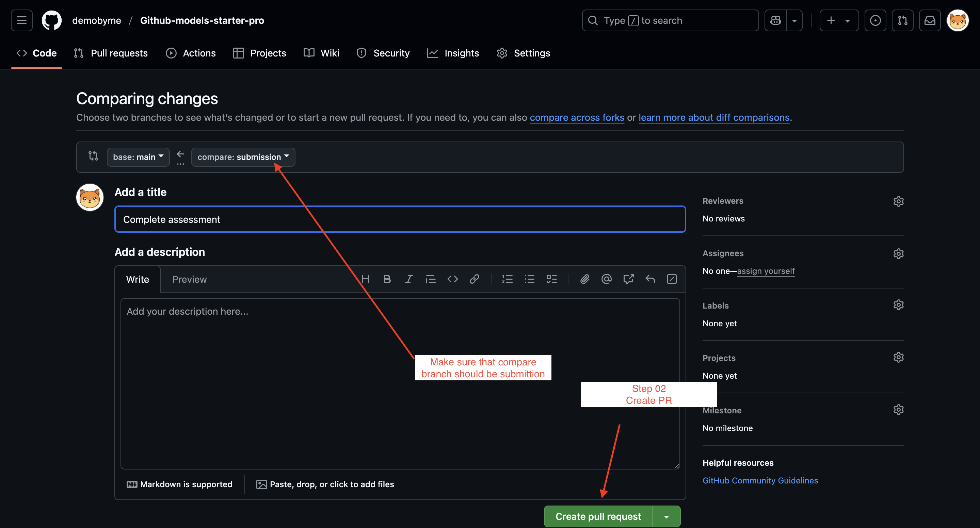Screen dimensions: 980x528
Task: Click the assign yourself link
Action: tap(766, 271)
